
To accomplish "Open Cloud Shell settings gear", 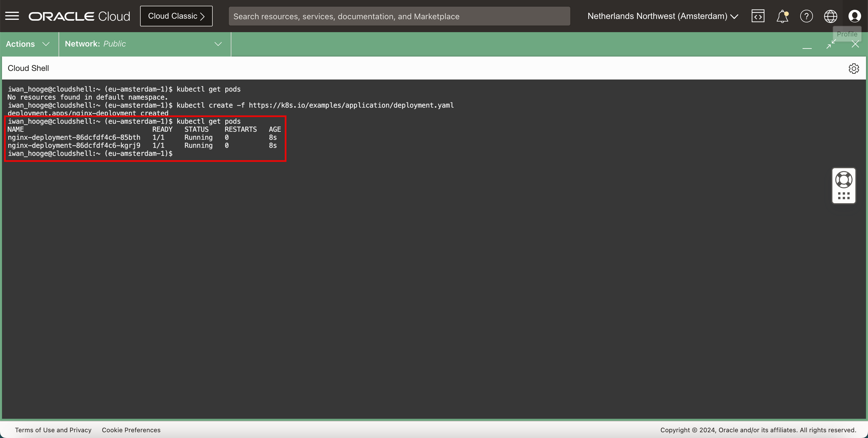I will click(x=854, y=68).
